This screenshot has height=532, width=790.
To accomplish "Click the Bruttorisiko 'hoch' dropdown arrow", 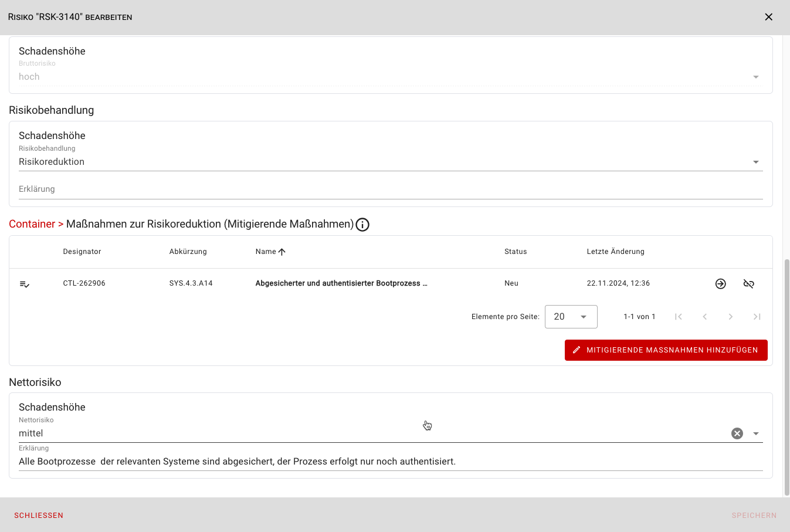I will point(756,77).
